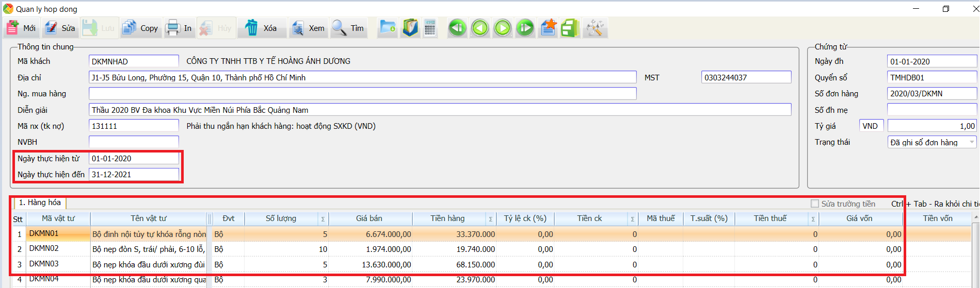The image size is (980, 288).
Task: Click the Mới (New) toolbar button
Action: [21, 28]
